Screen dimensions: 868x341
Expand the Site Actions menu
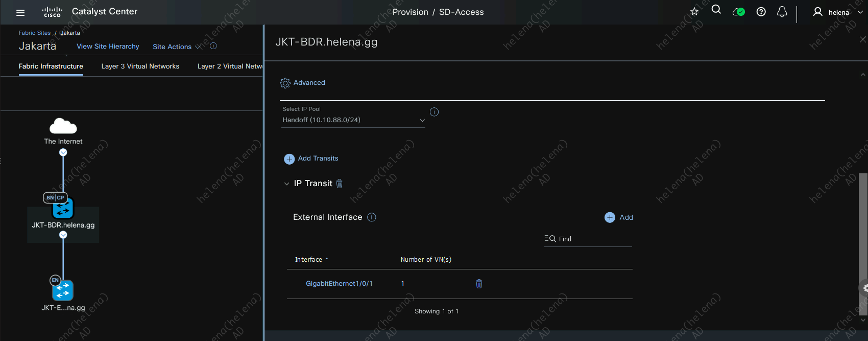coord(176,47)
